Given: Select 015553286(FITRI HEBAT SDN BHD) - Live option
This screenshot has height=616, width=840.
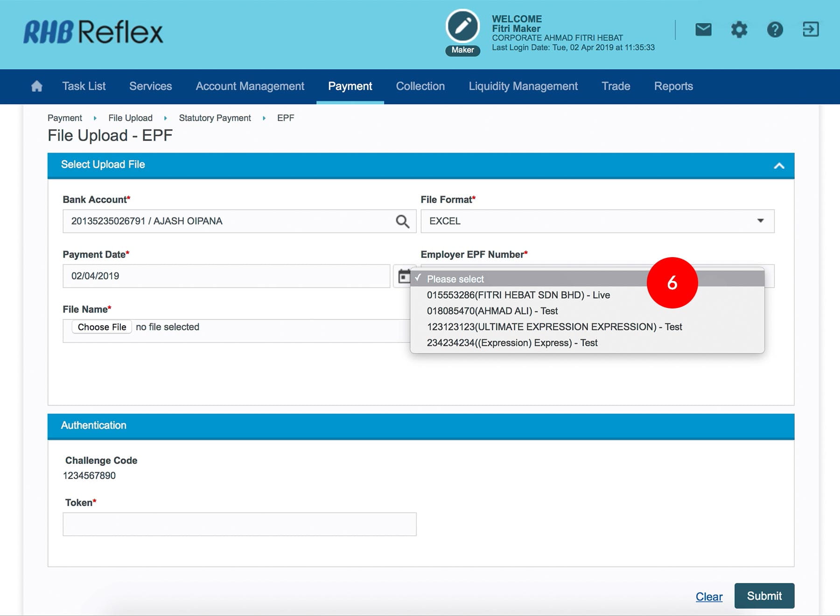Looking at the screenshot, I should (x=518, y=295).
